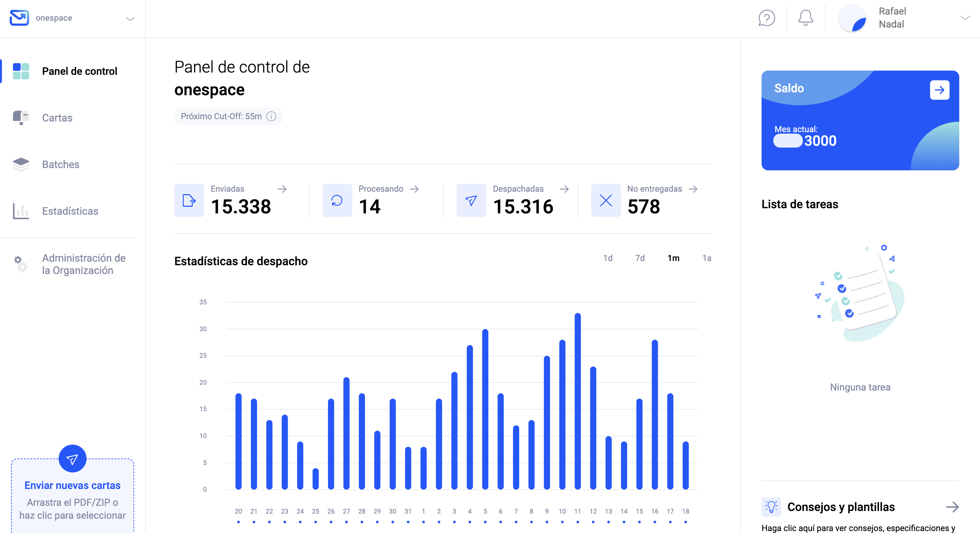Open Saldo details with arrow button

(x=939, y=90)
